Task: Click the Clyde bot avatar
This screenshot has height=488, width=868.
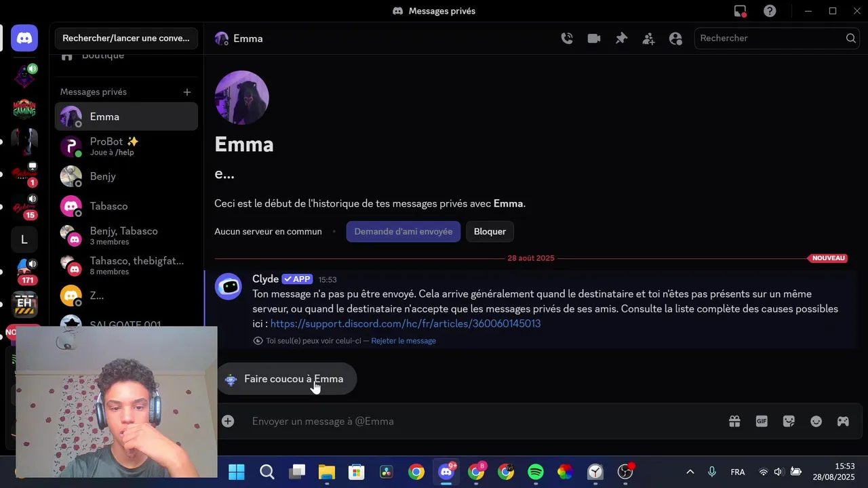Action: tap(228, 286)
